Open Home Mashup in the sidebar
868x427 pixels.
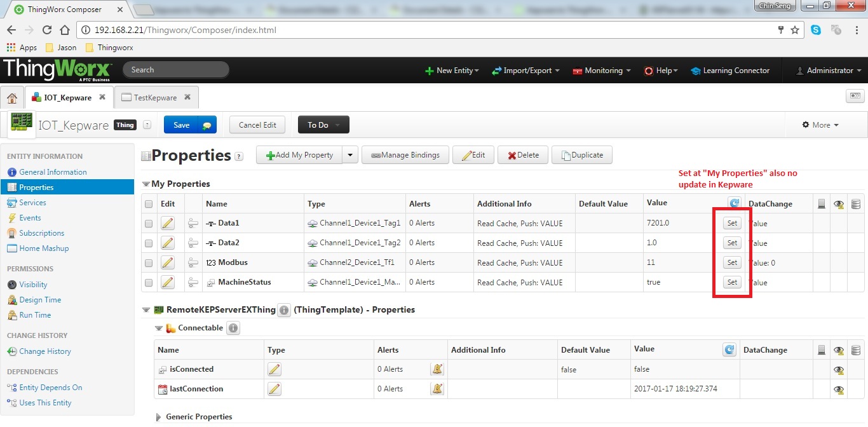[x=44, y=248]
